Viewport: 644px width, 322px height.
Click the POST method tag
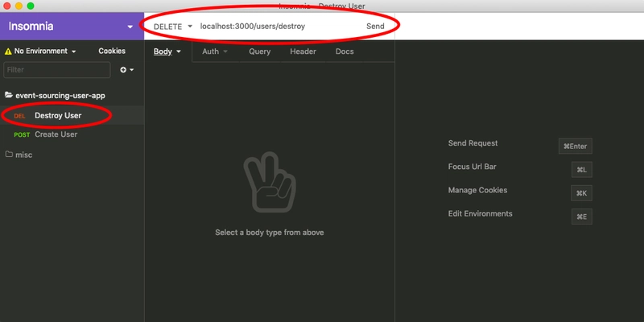point(22,134)
